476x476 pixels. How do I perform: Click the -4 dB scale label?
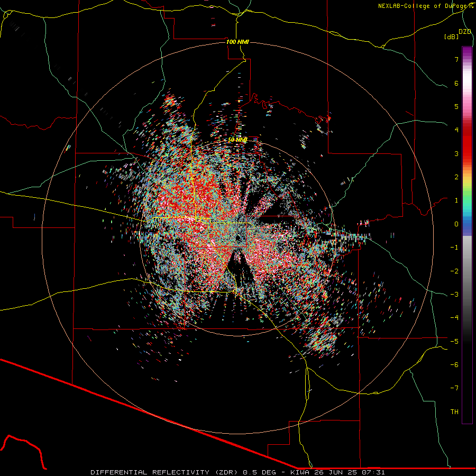(x=454, y=318)
